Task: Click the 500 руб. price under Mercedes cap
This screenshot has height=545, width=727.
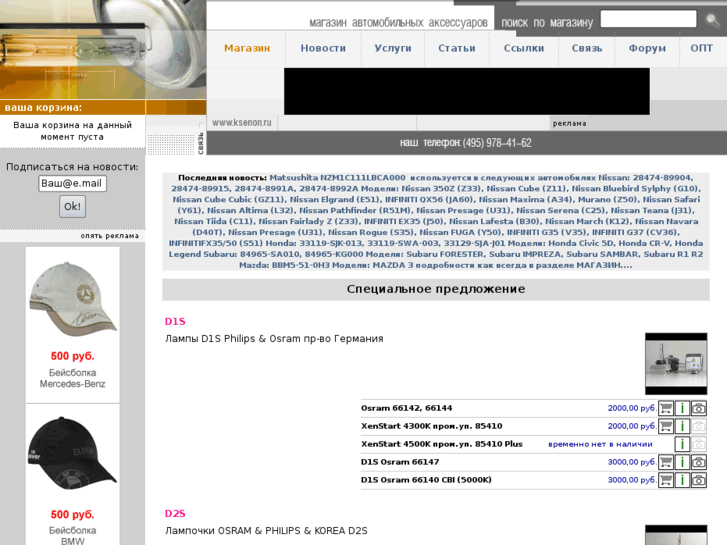Action: click(72, 356)
